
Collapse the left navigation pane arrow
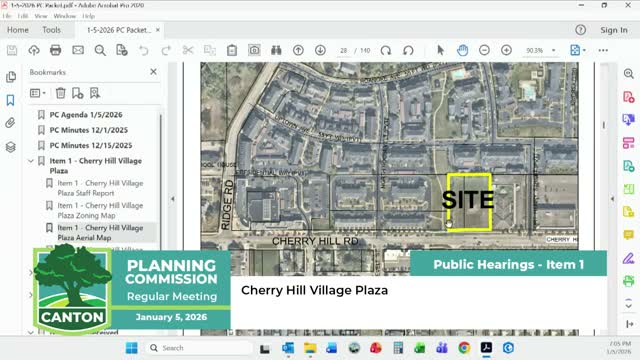click(173, 199)
